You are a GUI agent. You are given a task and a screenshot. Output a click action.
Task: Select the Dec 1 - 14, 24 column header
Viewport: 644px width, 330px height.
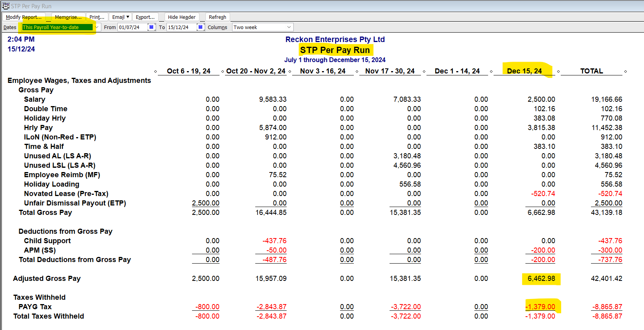pyautogui.click(x=457, y=71)
